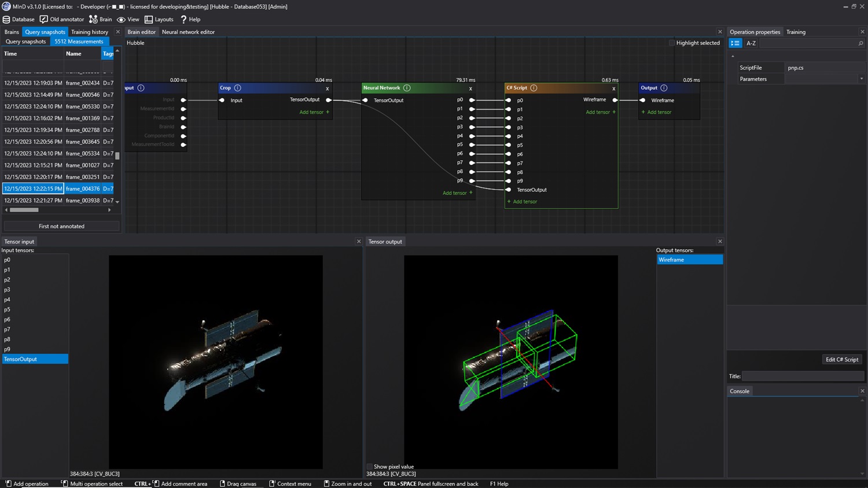The width and height of the screenshot is (868, 488).
Task: Click First not annotated button
Action: coord(61,226)
